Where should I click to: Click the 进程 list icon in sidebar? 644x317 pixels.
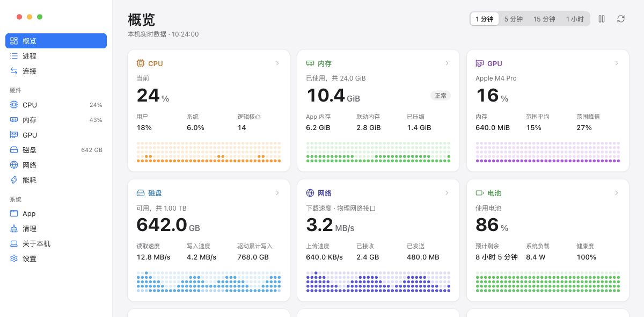[x=14, y=56]
